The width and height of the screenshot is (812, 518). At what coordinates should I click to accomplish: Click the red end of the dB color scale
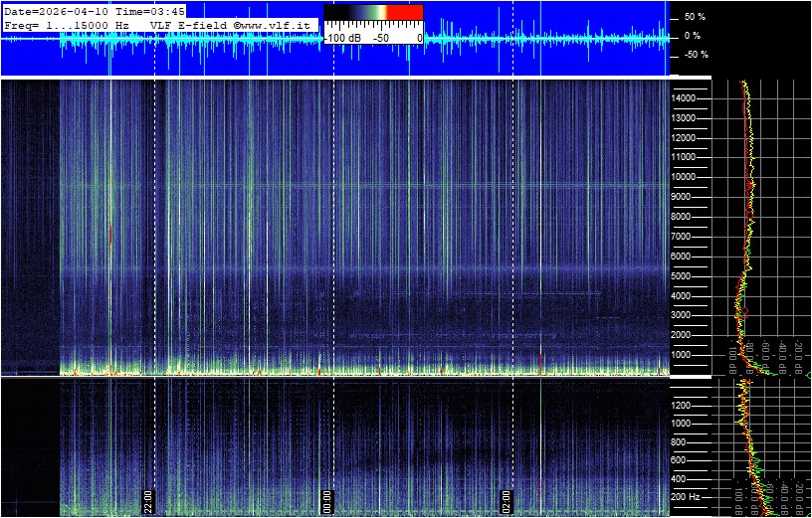pos(405,12)
